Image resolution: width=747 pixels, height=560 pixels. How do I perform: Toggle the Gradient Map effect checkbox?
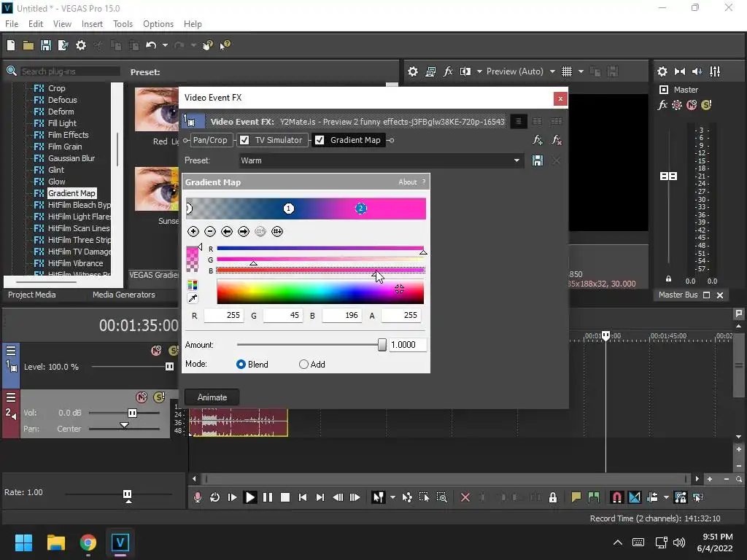click(x=320, y=140)
